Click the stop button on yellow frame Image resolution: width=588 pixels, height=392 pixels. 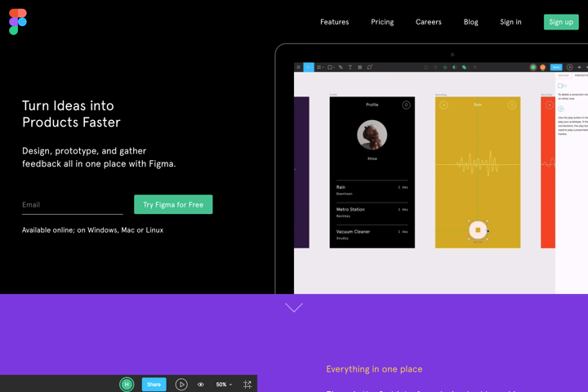[478, 230]
